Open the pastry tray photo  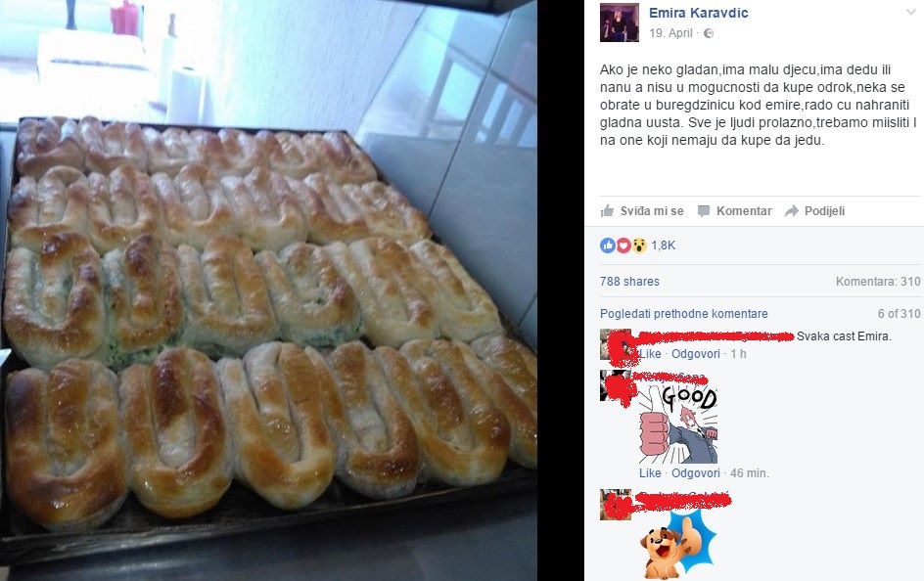coord(269,290)
